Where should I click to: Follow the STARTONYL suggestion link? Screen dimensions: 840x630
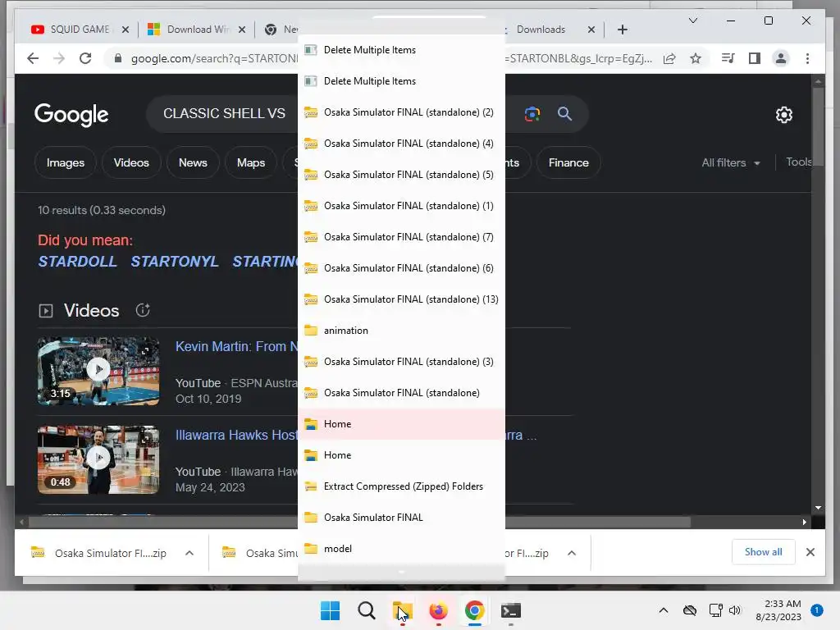(175, 262)
